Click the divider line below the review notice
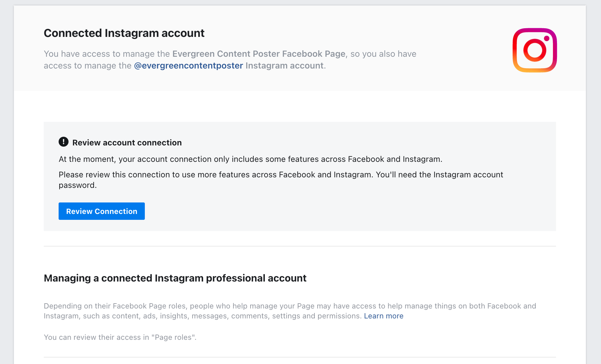Viewport: 601px width, 364px height. tap(300, 246)
